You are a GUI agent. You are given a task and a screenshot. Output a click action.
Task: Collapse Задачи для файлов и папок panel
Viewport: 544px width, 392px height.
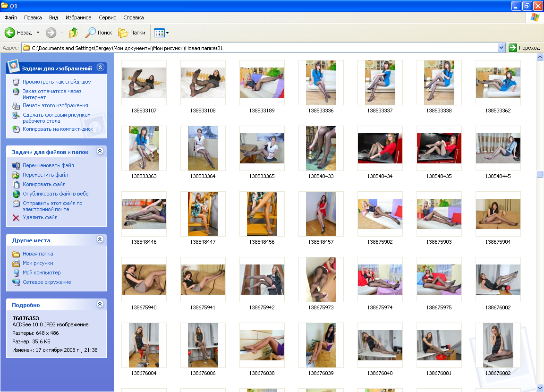tap(100, 151)
